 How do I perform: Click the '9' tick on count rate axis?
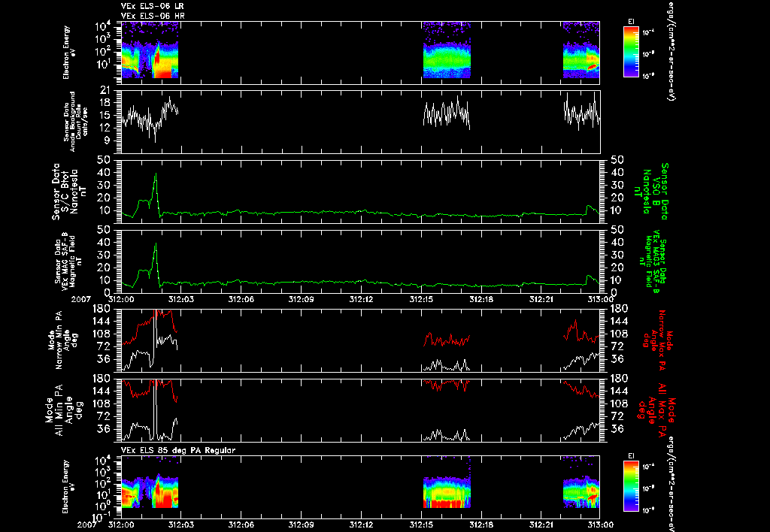pyautogui.click(x=107, y=141)
